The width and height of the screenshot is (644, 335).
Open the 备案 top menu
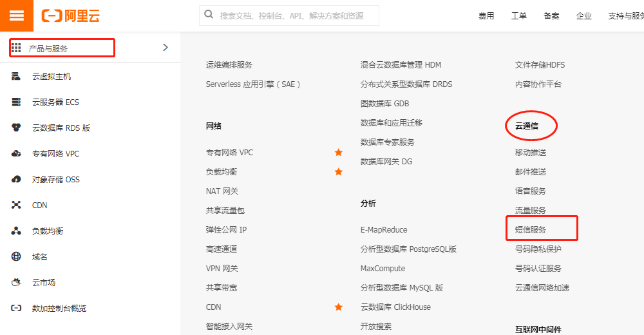point(551,16)
